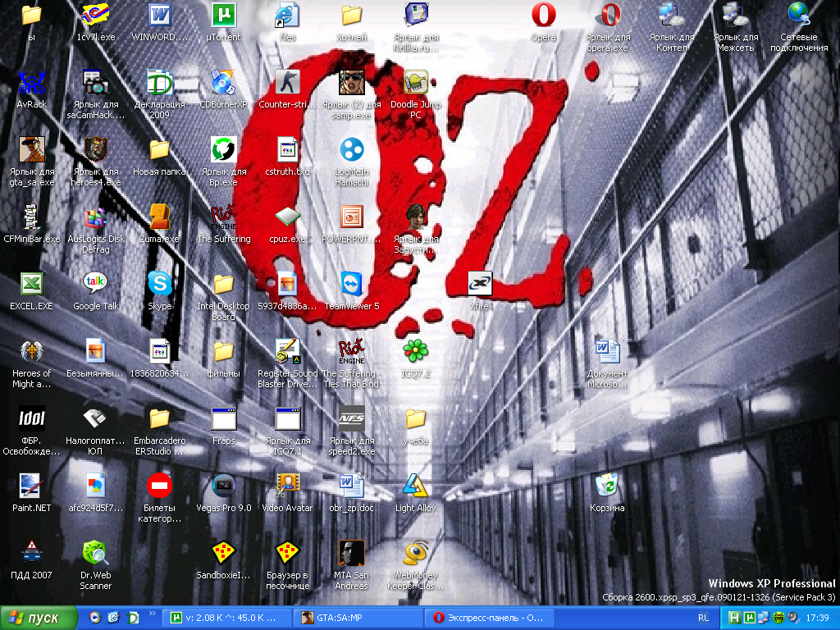This screenshot has height=630, width=840.
Task: Launch Vegas Pro 9.0 shortcut
Action: (x=223, y=492)
